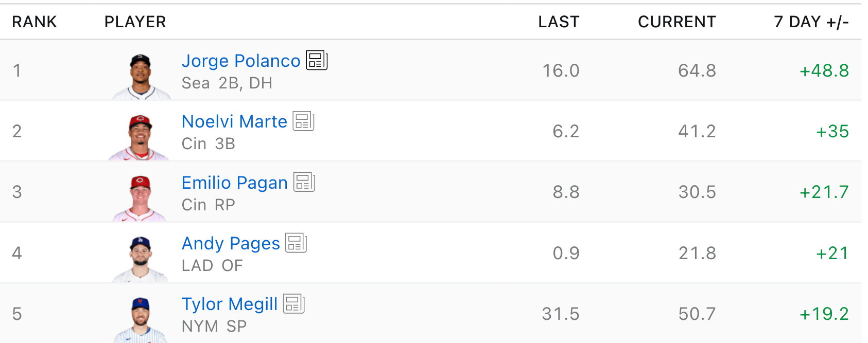
Task: Select the Emilio Pagan name link
Action: (x=234, y=183)
